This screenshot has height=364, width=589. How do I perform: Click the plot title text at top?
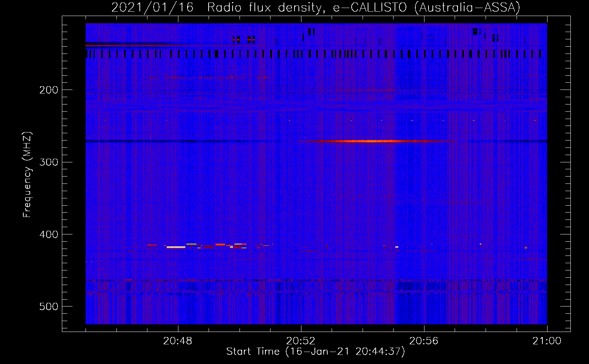point(316,7)
